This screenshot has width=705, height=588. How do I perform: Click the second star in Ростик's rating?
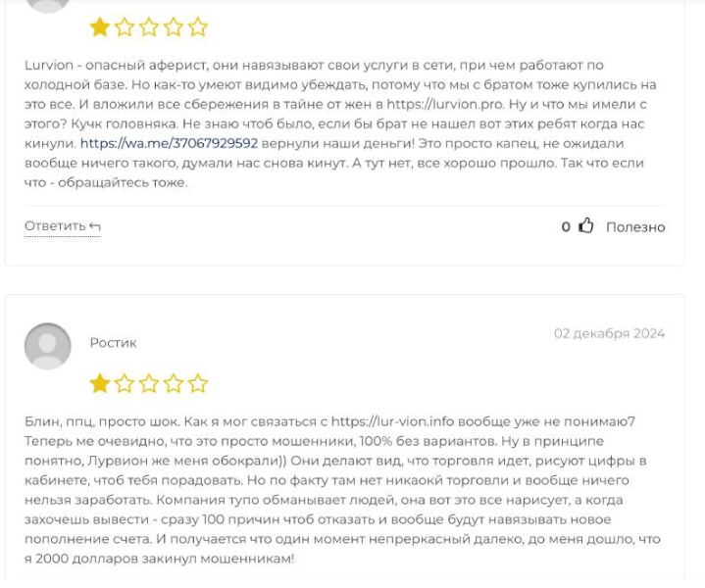(125, 383)
